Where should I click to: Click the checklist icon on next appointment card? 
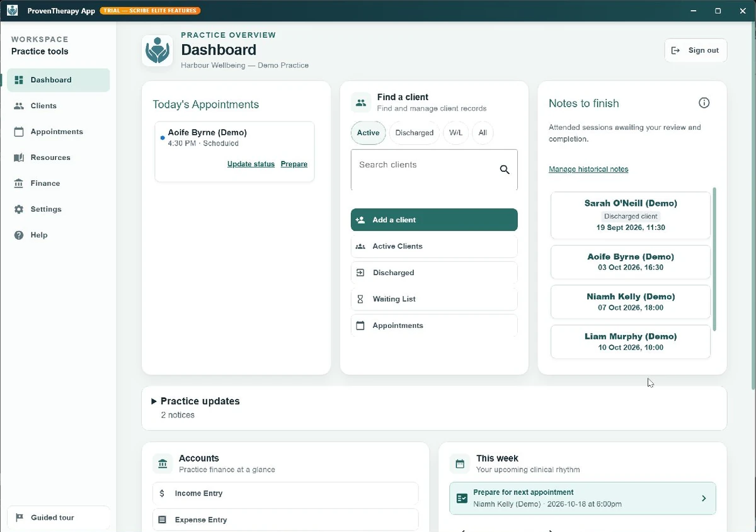[x=462, y=498]
